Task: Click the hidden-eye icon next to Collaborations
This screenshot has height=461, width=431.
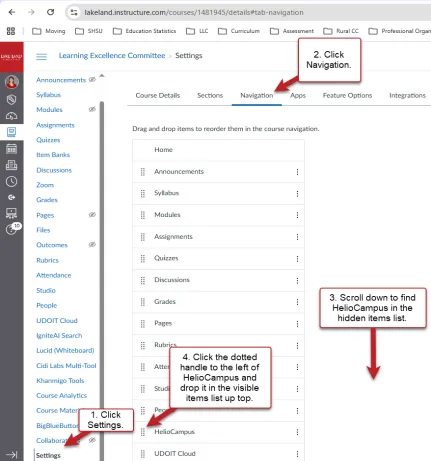Action: click(92, 440)
